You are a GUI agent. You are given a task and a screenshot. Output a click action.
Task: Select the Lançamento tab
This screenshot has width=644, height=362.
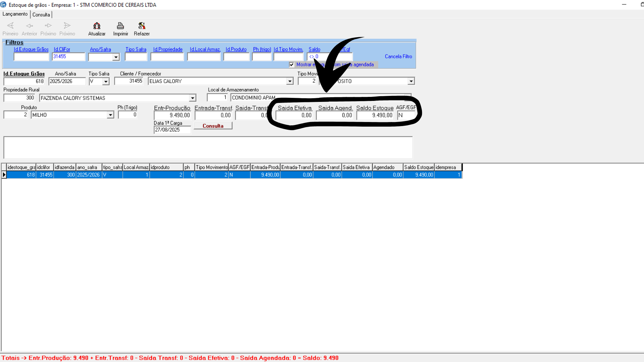15,14
